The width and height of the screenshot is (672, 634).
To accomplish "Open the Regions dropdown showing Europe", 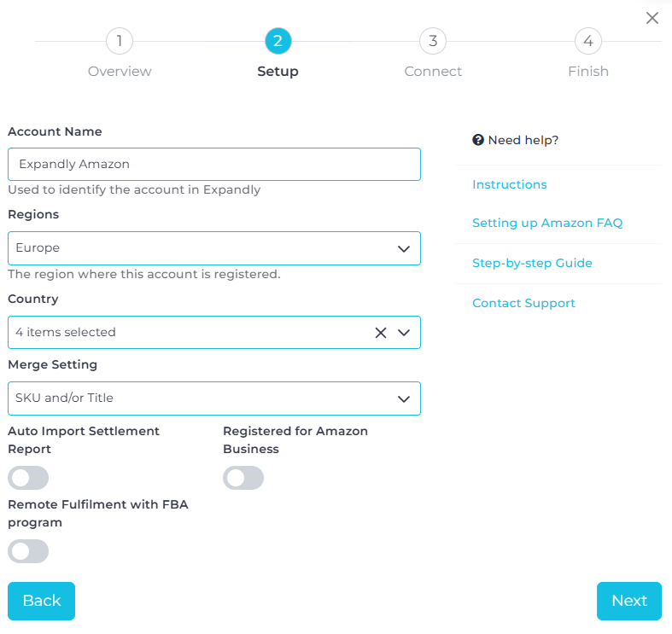I will [213, 248].
